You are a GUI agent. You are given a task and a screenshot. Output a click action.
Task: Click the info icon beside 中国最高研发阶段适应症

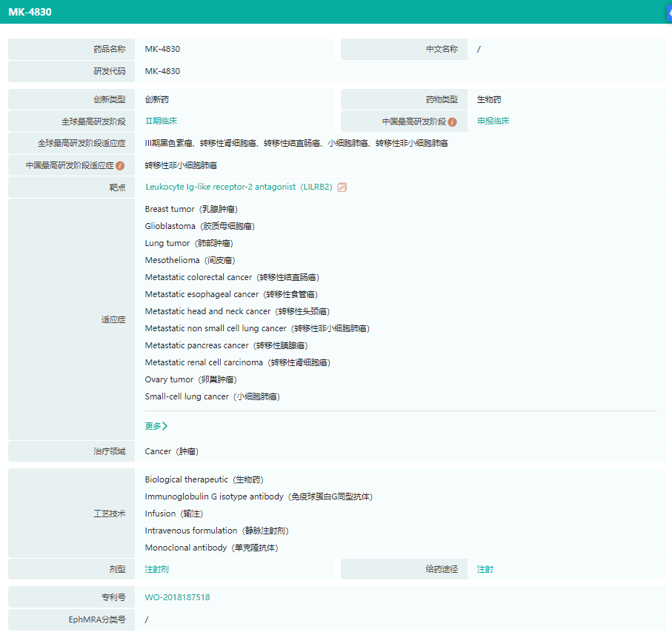click(120, 166)
